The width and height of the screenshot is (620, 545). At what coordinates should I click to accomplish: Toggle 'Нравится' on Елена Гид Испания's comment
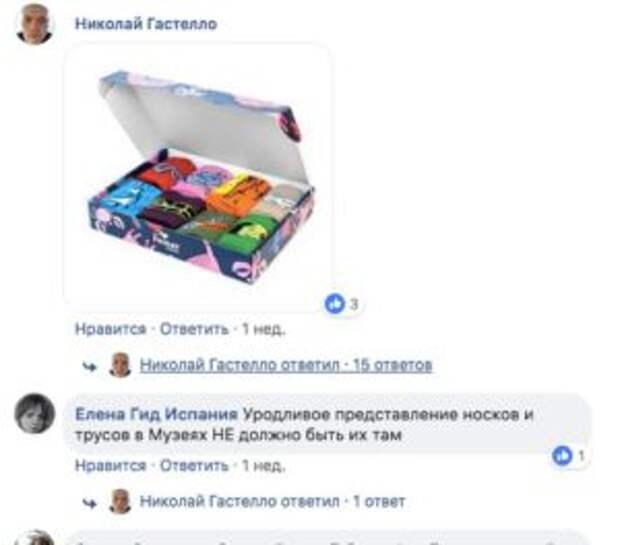coord(111,466)
